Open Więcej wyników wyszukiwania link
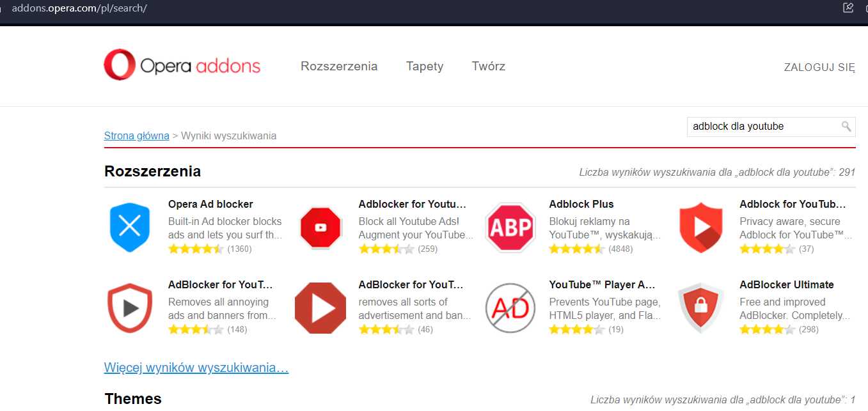 click(196, 368)
